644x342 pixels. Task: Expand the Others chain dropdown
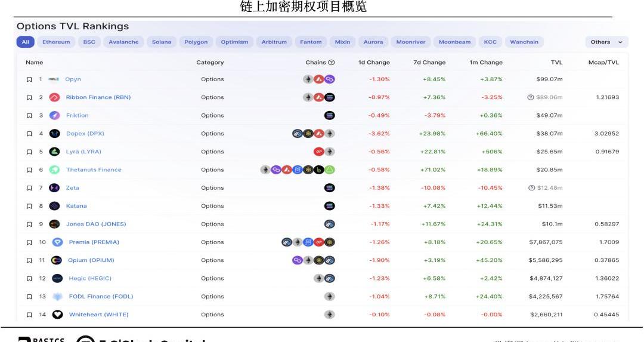tap(606, 42)
